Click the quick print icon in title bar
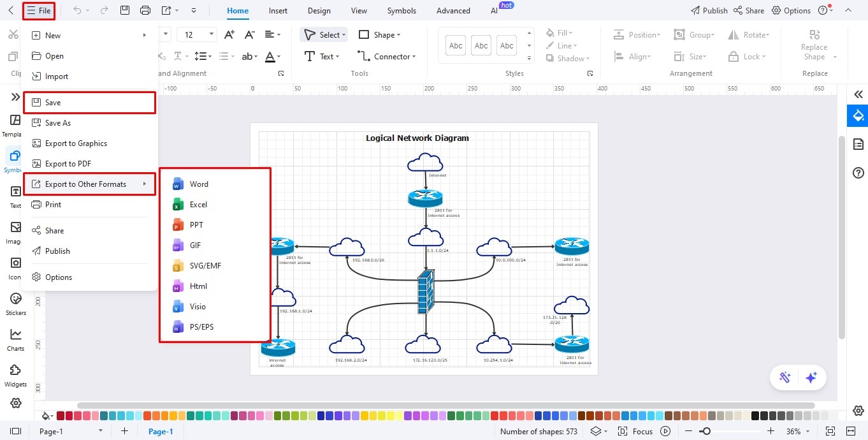The width and height of the screenshot is (868, 440). click(145, 10)
